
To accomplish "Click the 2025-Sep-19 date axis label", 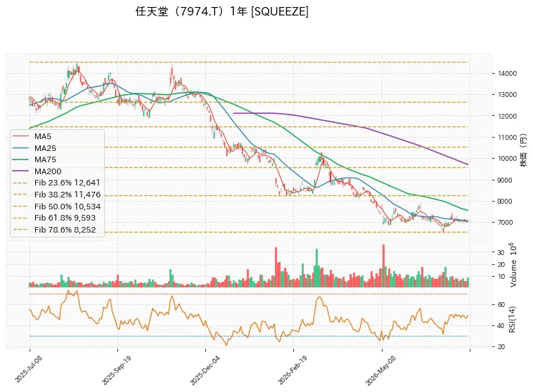I will 116,371.
